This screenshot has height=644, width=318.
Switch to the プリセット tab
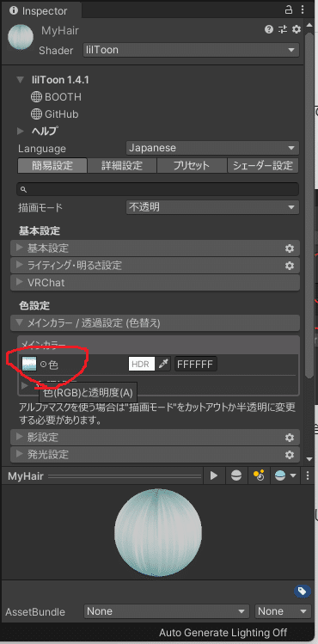(192, 166)
